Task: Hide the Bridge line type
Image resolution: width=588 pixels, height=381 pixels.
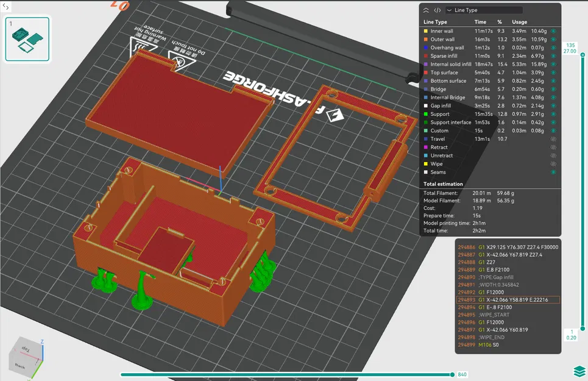Action: (553, 89)
